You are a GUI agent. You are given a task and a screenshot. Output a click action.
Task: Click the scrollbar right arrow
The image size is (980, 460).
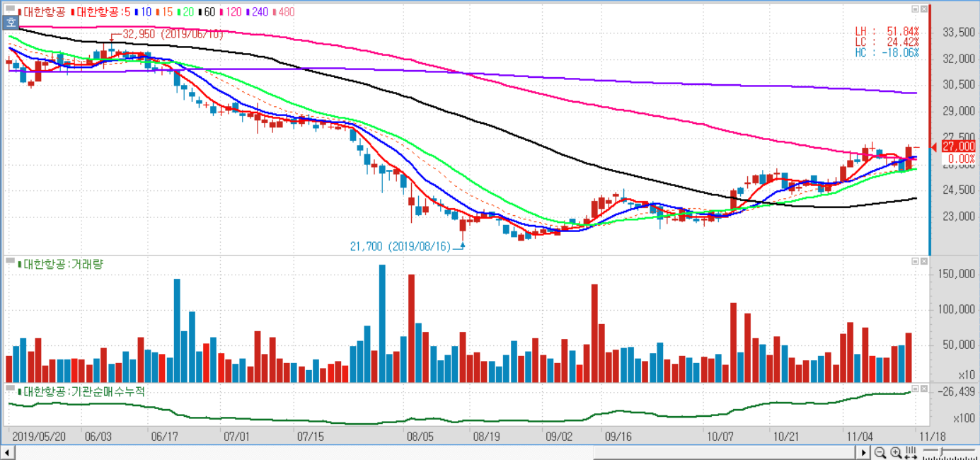pyautogui.click(x=863, y=453)
